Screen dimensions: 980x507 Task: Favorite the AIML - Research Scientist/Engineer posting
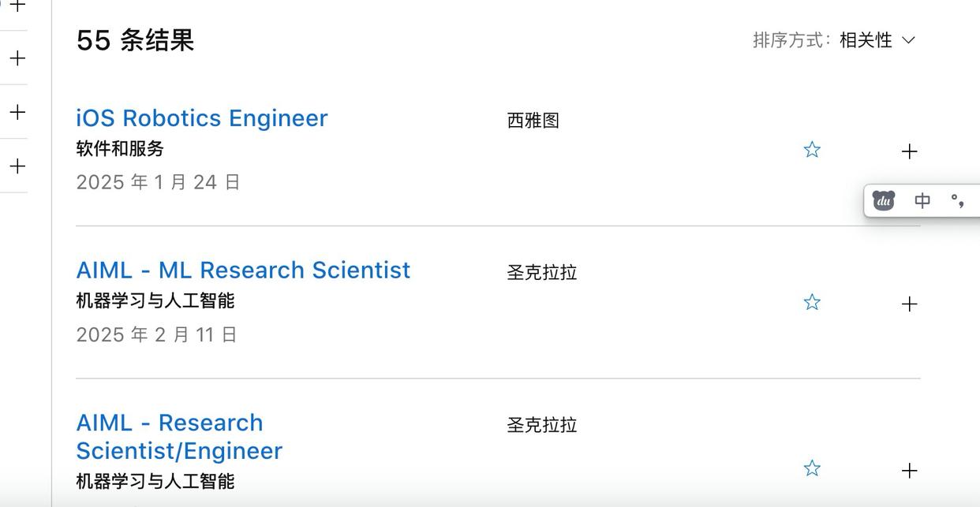click(x=812, y=468)
